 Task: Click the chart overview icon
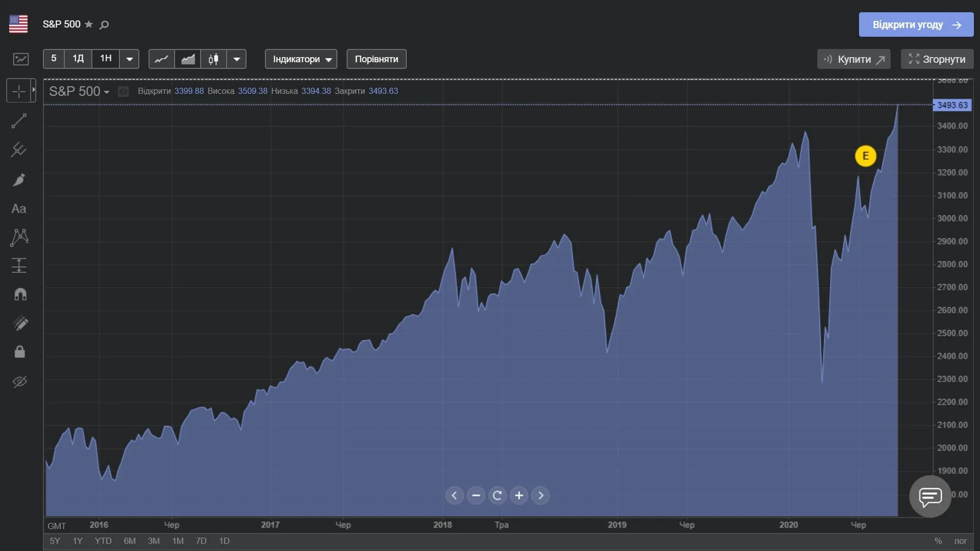click(x=21, y=59)
